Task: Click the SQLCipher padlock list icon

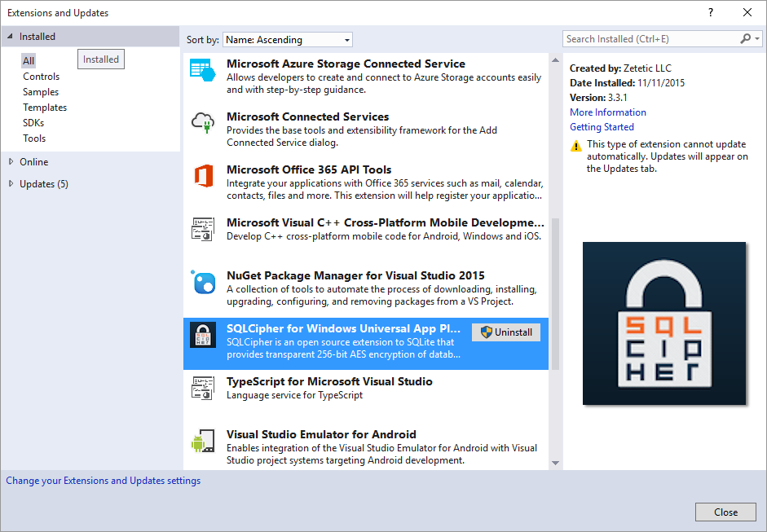Action: click(x=202, y=335)
